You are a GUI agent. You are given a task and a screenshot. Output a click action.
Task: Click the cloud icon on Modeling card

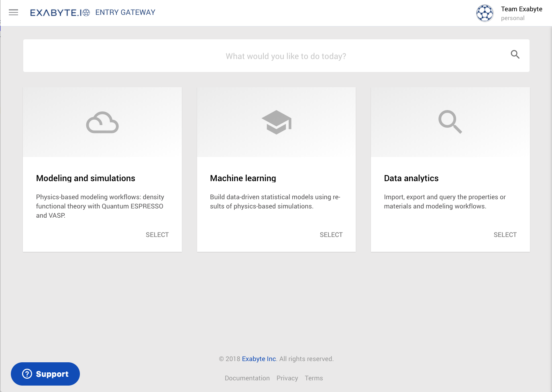pos(102,122)
